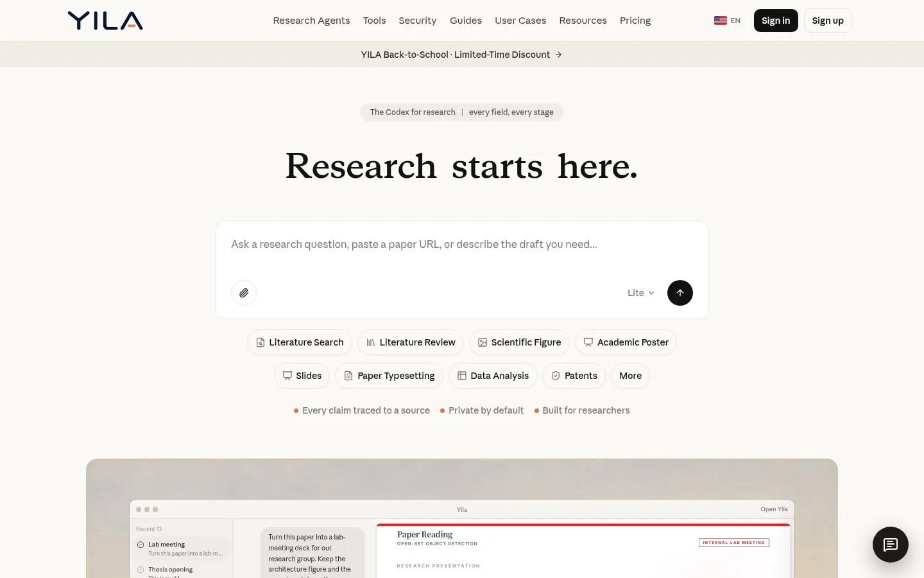Open the model selector labeled Lite

641,293
